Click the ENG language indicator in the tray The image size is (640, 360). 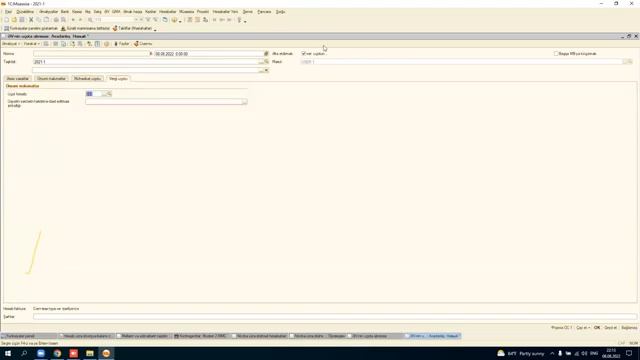click(x=594, y=353)
